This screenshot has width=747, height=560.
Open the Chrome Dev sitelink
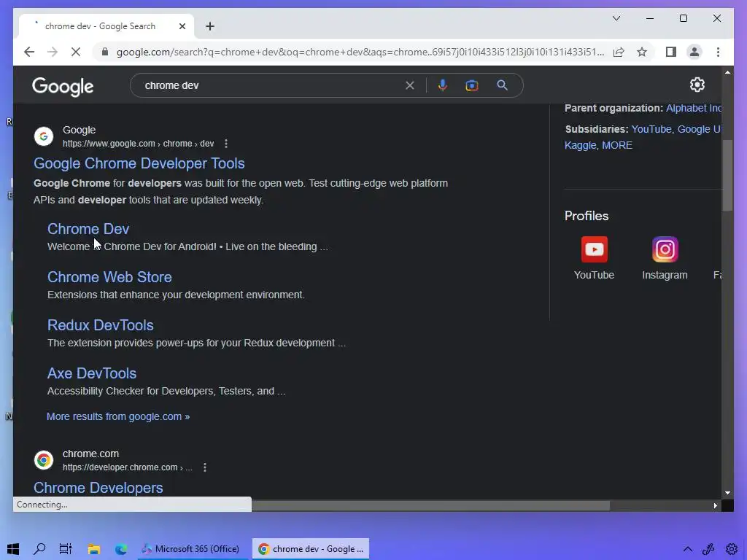pos(88,229)
